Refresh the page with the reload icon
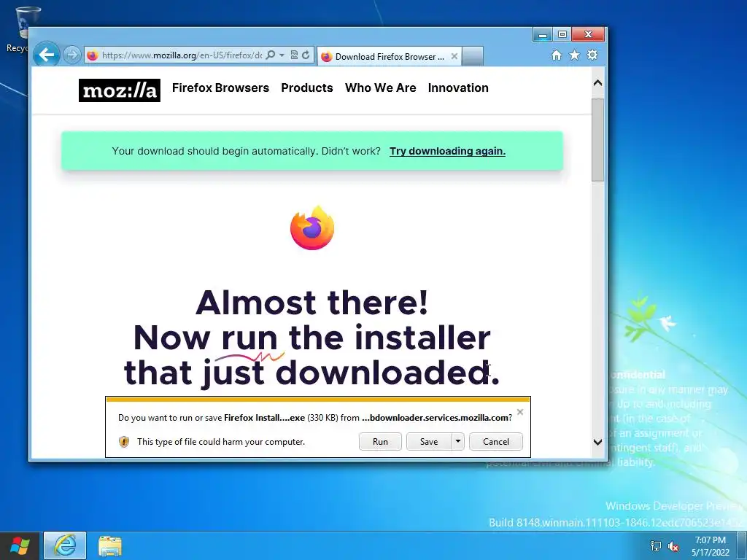Image resolution: width=747 pixels, height=560 pixels. [306, 55]
